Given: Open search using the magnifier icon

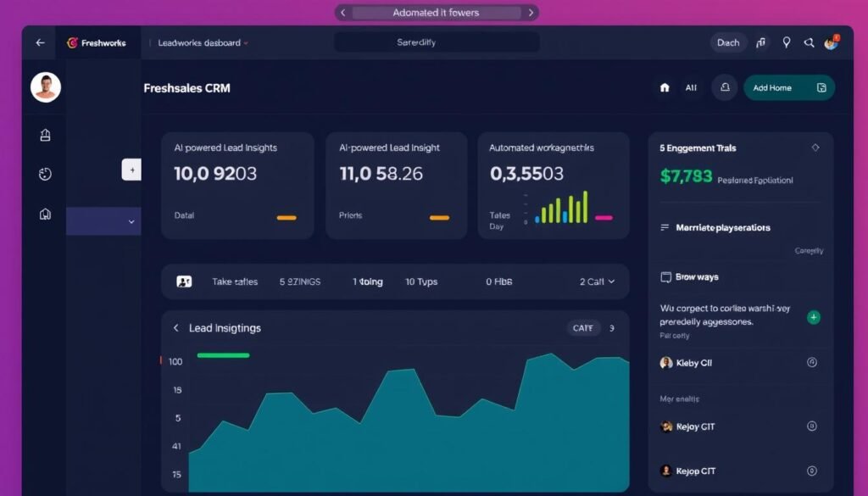Looking at the screenshot, I should click(809, 42).
